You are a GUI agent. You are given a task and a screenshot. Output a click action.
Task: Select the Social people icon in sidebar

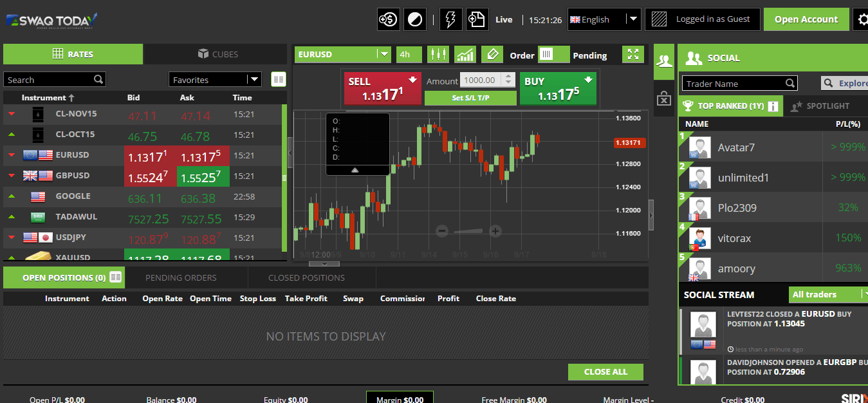[663, 61]
